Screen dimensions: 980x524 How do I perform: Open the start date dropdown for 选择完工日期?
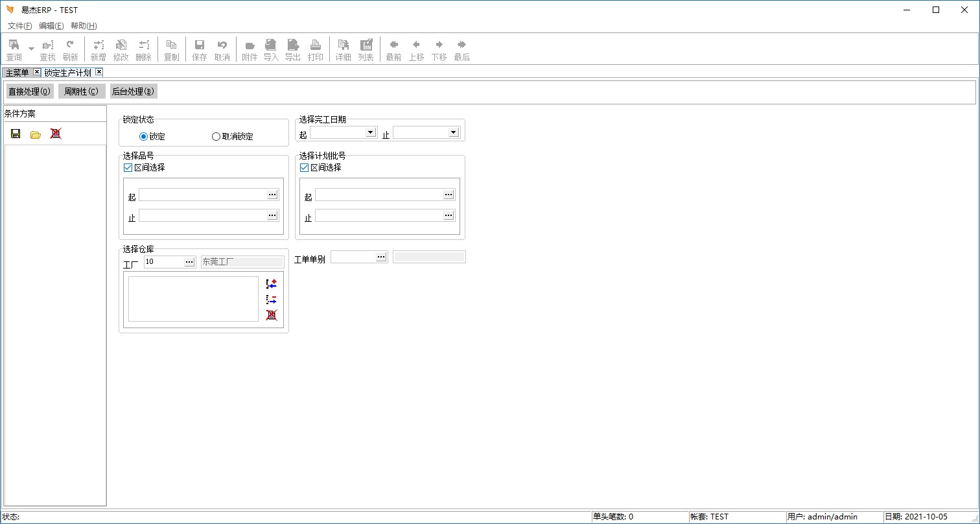[x=370, y=132]
